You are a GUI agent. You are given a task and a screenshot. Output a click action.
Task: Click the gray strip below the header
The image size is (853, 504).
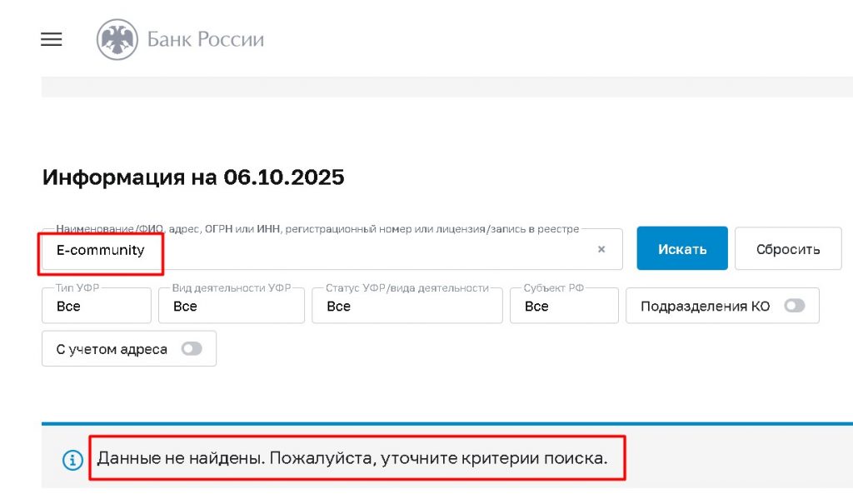click(446, 87)
